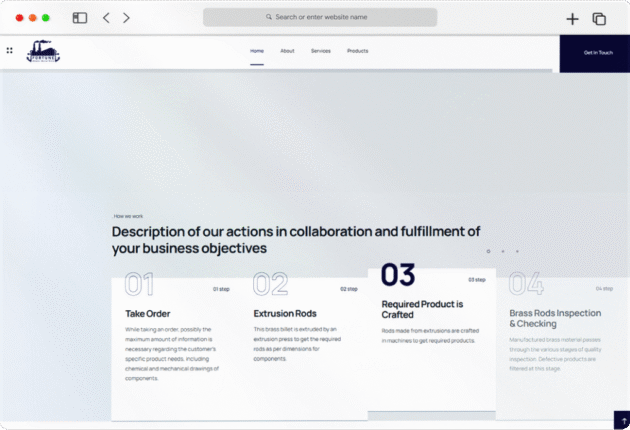
Task: Click the Get In Touch button
Action: 597,52
